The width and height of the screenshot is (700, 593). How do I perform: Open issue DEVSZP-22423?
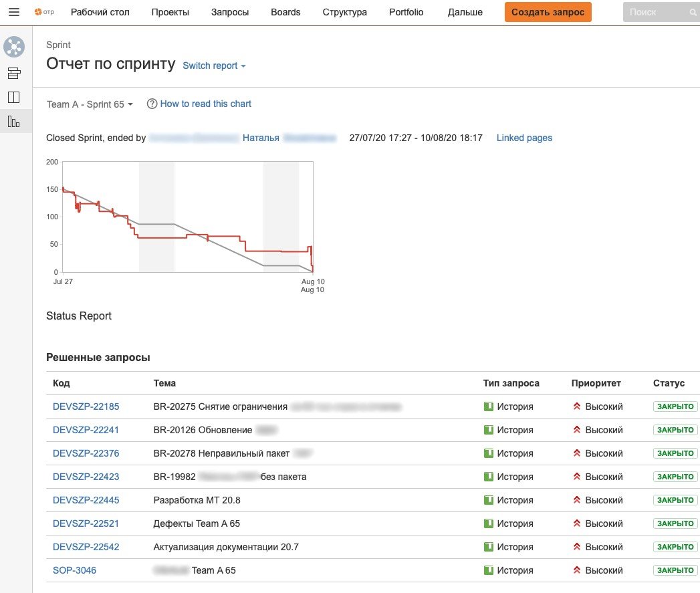point(86,477)
